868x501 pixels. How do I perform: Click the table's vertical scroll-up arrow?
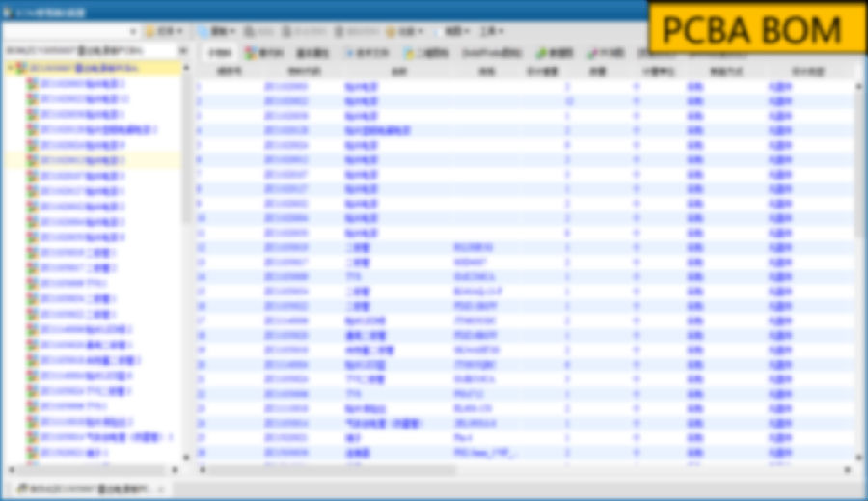[x=859, y=87]
